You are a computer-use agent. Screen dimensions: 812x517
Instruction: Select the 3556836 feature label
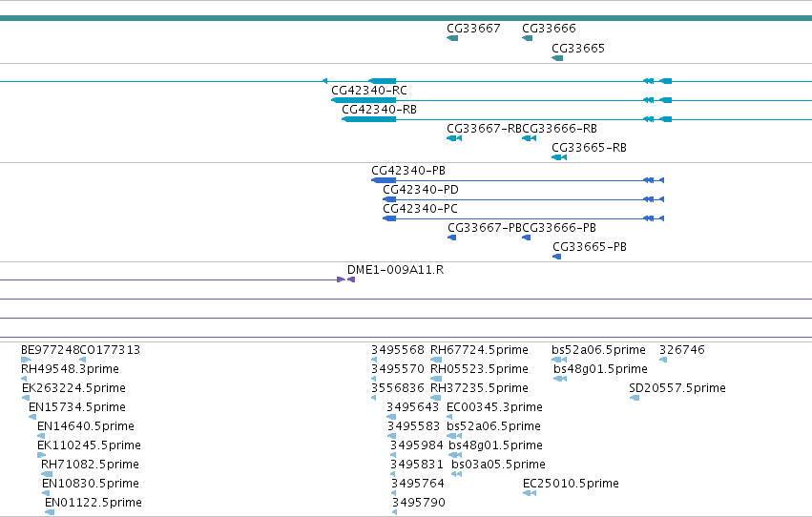pyautogui.click(x=398, y=388)
